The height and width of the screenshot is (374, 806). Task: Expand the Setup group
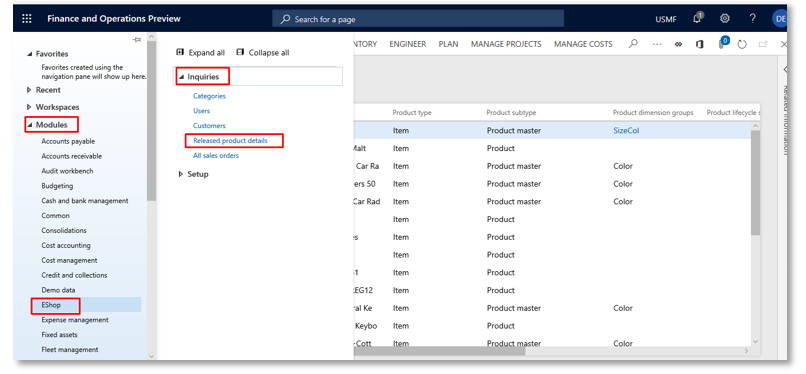coord(181,174)
